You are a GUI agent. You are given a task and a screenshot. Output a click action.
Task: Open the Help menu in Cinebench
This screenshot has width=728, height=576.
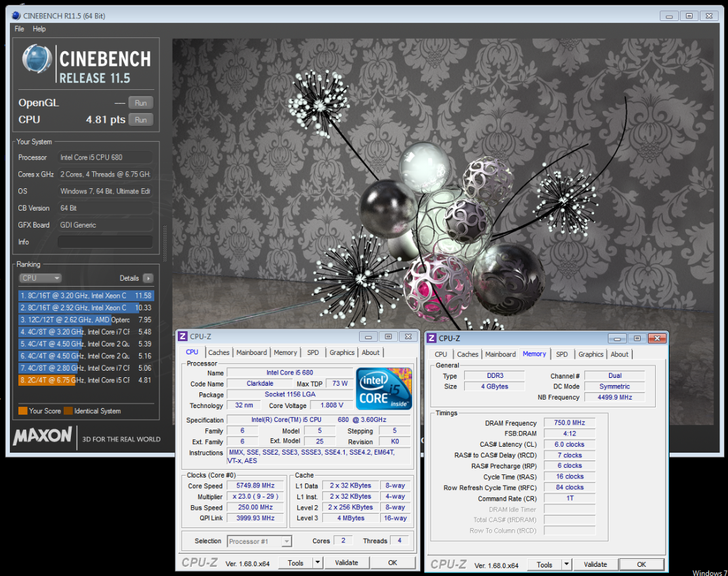coord(39,29)
